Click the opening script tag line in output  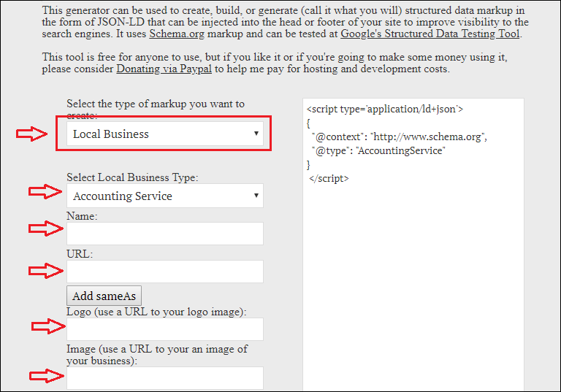tap(385, 109)
